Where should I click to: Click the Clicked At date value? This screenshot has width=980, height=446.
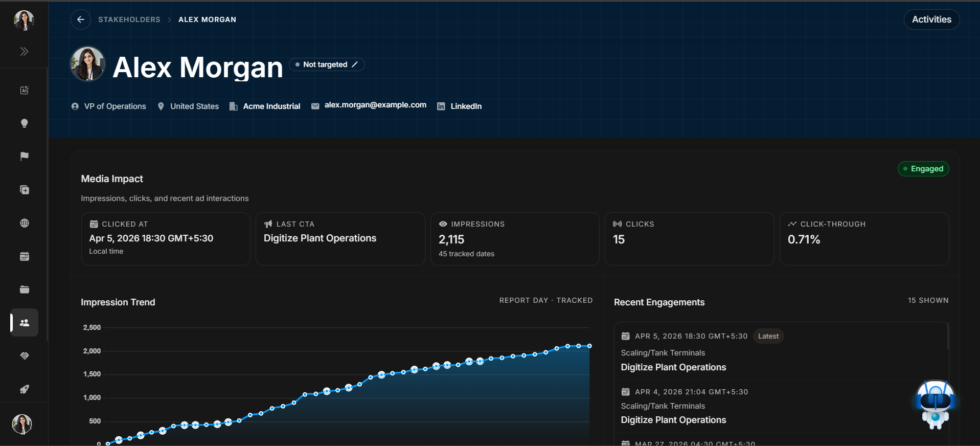tap(151, 238)
